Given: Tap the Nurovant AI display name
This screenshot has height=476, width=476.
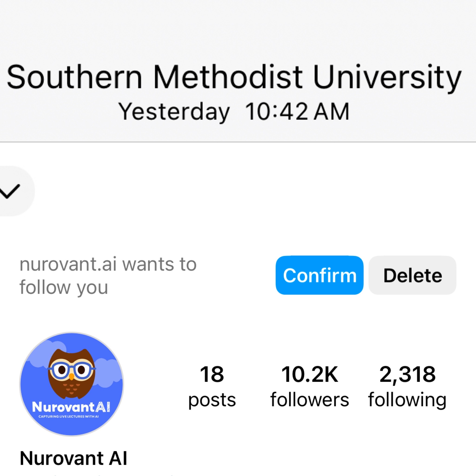Looking at the screenshot, I should (x=73, y=458).
